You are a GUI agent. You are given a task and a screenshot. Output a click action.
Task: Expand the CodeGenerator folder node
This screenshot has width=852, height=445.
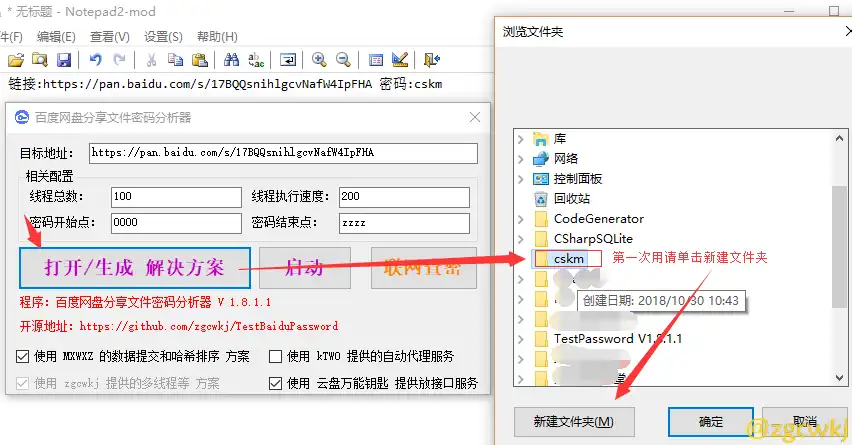pyautogui.click(x=521, y=219)
